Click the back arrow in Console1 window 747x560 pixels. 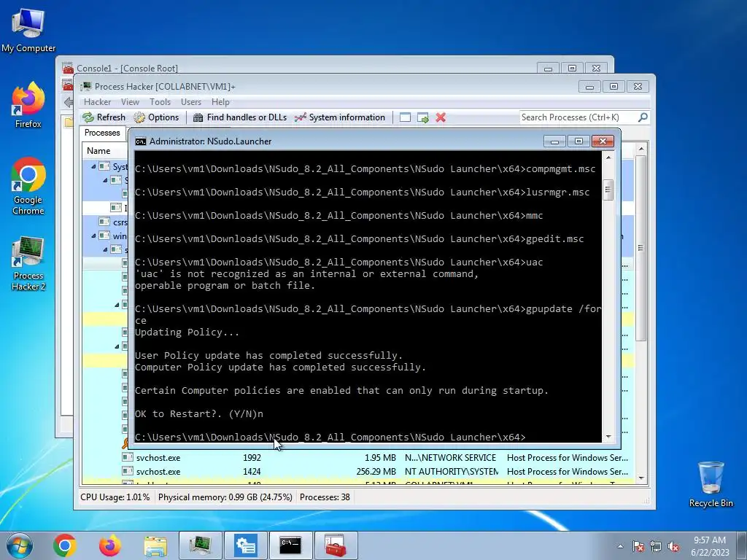pyautogui.click(x=68, y=102)
